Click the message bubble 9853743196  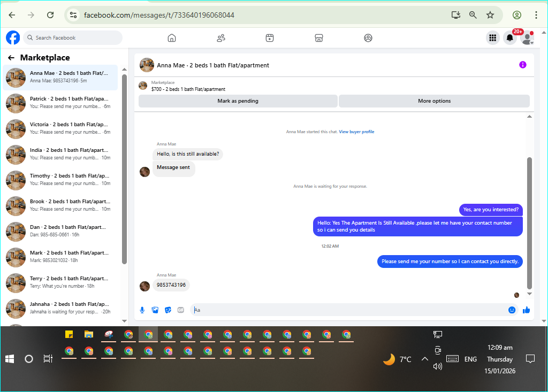point(171,285)
